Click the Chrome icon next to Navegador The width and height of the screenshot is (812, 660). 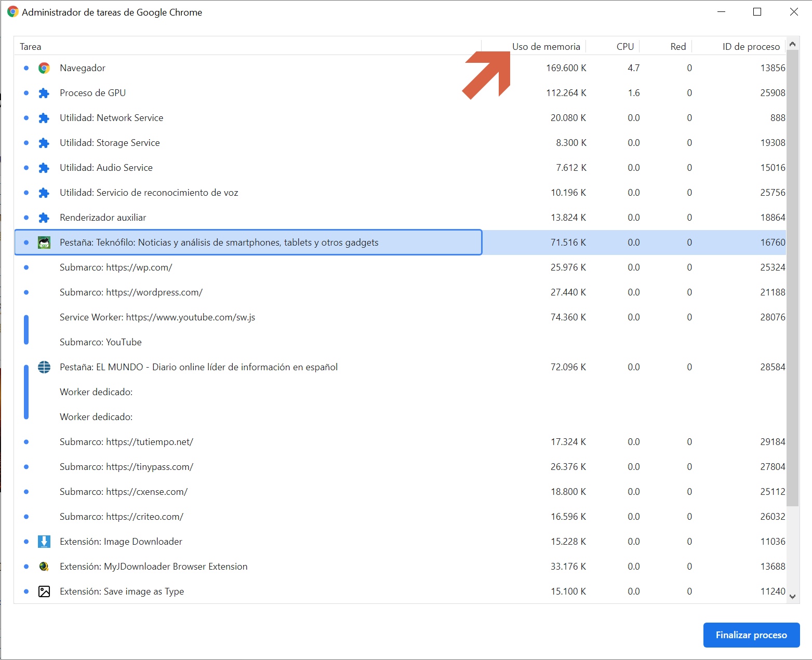(44, 68)
